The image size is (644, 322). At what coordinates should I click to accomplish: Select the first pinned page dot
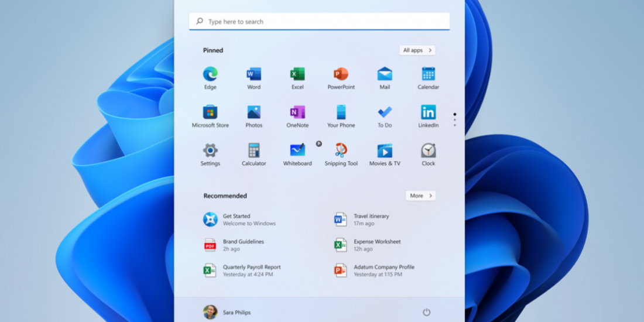(455, 114)
